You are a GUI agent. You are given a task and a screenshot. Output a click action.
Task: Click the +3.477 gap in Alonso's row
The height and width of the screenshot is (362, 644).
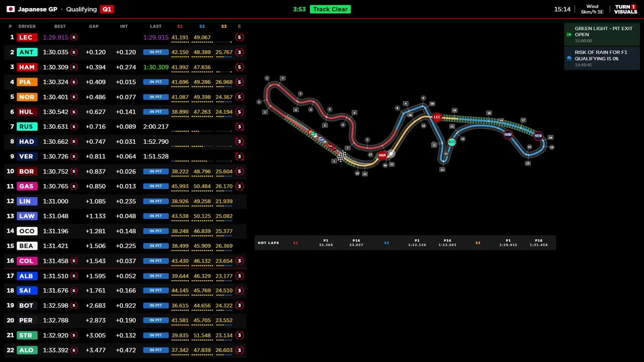[96, 350]
